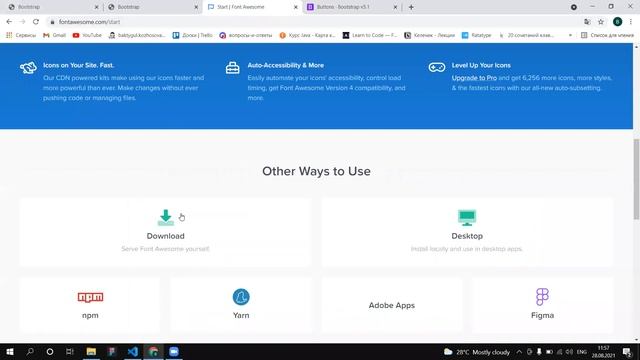Screen dimensions: 640x360
Task: Switch the ENG input language
Action: tap(582, 351)
